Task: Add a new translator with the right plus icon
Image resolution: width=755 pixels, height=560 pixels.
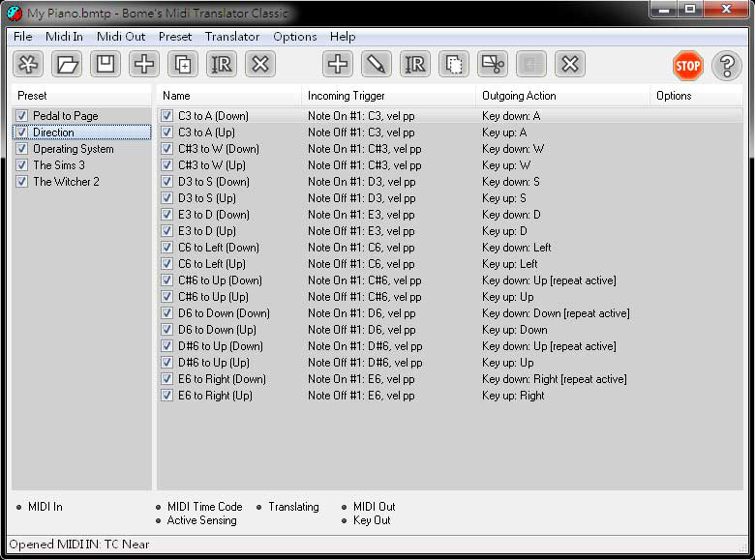Action: pyautogui.click(x=338, y=64)
